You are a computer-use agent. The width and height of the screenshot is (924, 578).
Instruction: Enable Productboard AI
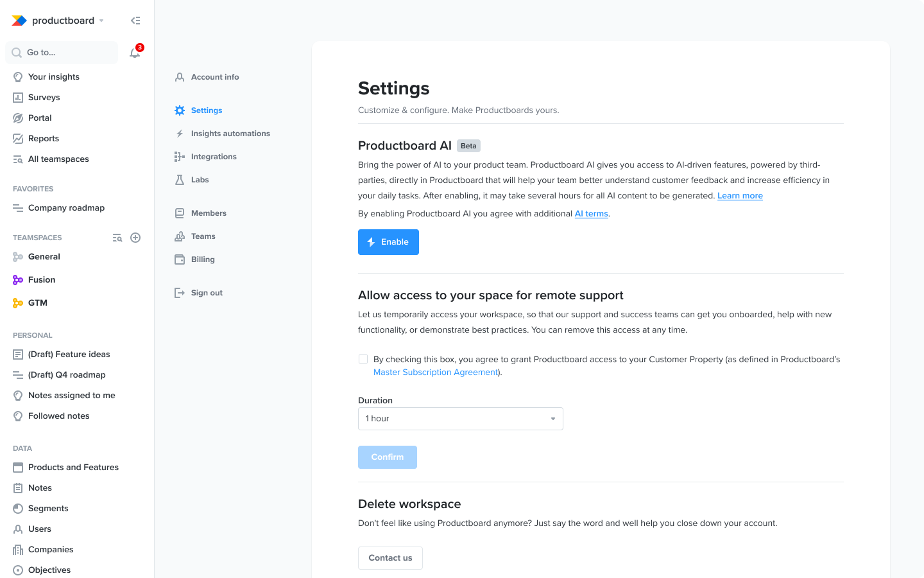(388, 242)
